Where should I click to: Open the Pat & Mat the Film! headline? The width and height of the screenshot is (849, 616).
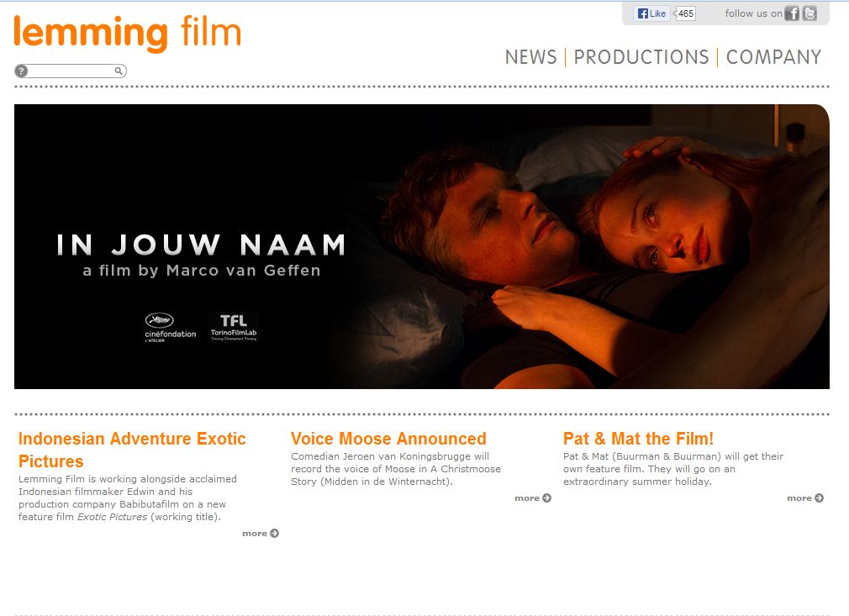click(638, 439)
